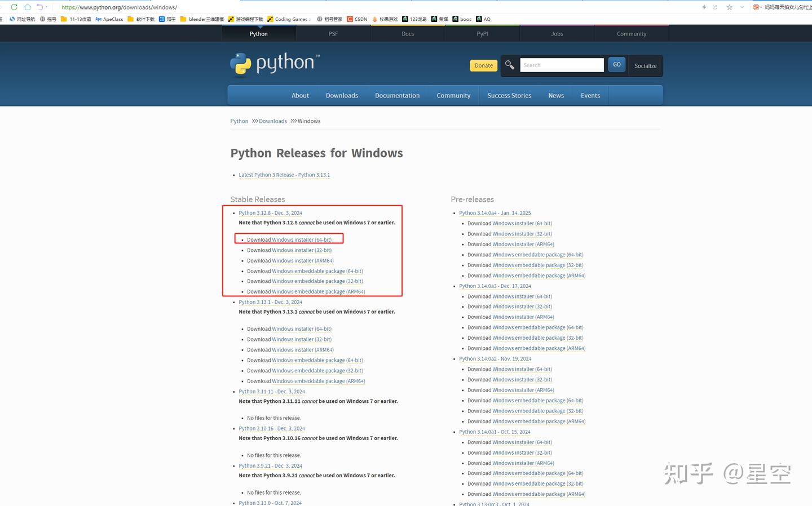Select the PyPI top tab
Image resolution: width=812 pixels, height=506 pixels.
tap(482, 34)
